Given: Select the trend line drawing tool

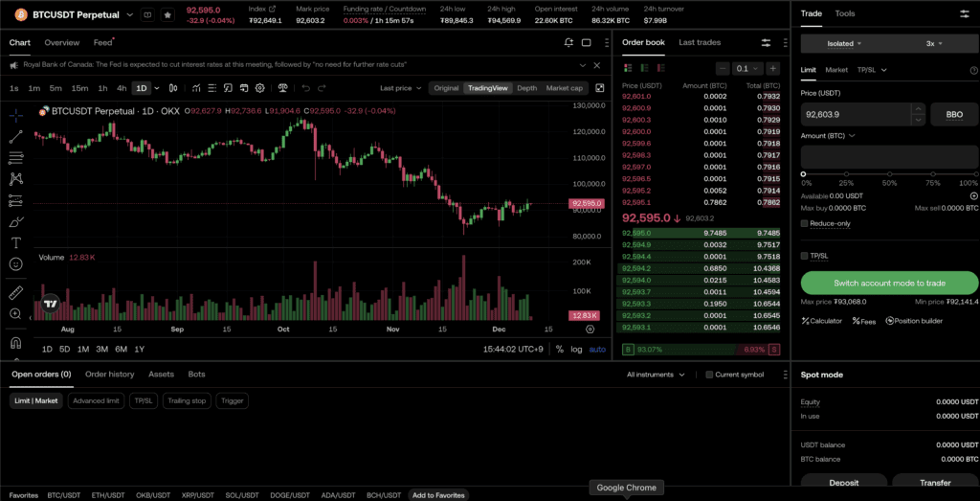Looking at the screenshot, I should click(x=16, y=136).
